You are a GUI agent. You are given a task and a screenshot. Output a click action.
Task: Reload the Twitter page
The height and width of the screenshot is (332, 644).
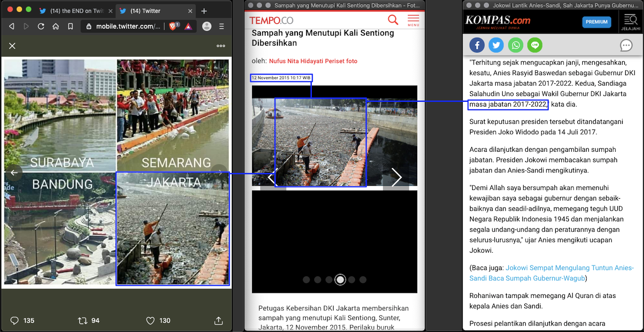(41, 26)
